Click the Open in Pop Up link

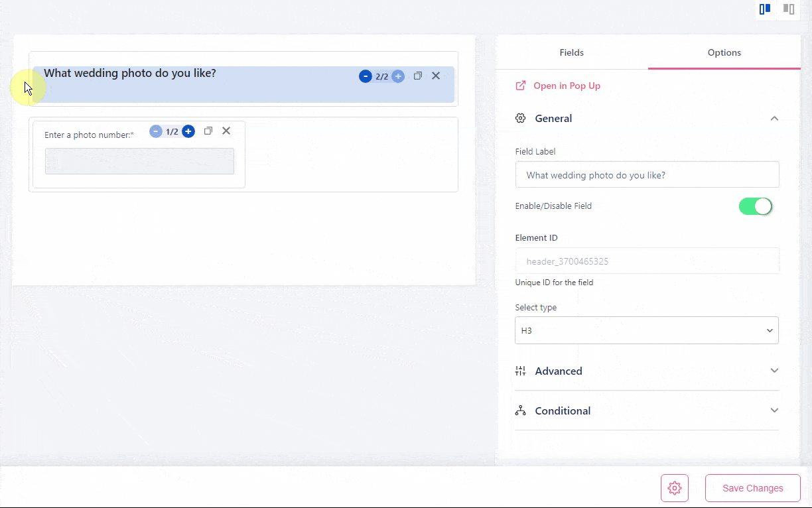tap(566, 86)
